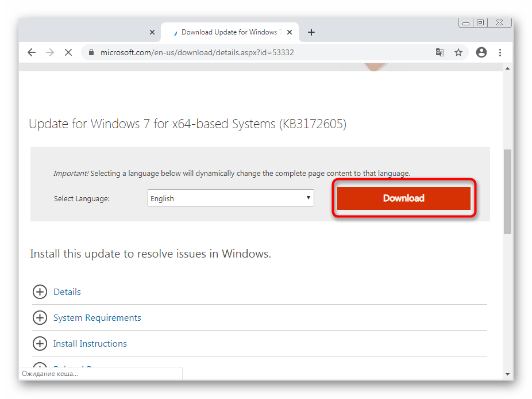Click the forward navigation arrow
This screenshot has height=399, width=532.
coord(50,52)
